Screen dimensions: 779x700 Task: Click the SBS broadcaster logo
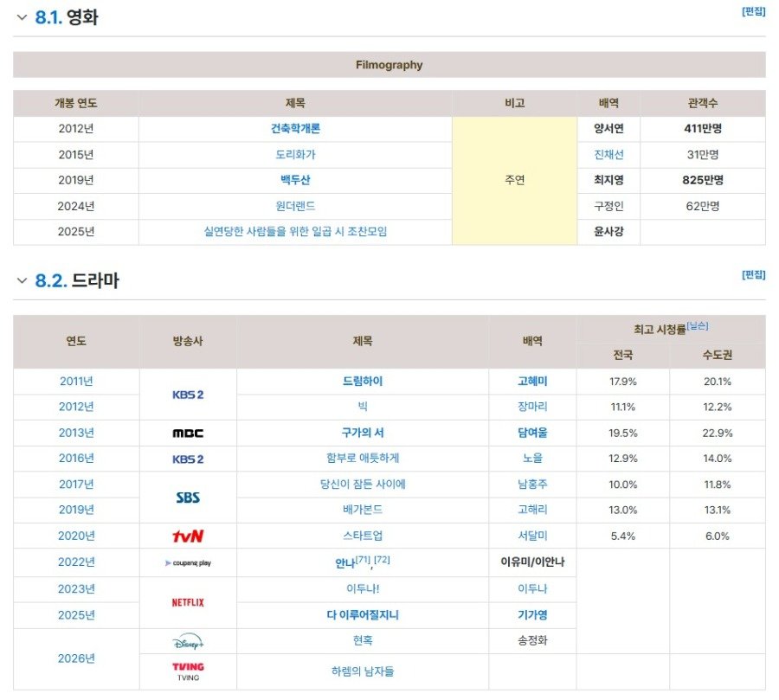tap(188, 498)
